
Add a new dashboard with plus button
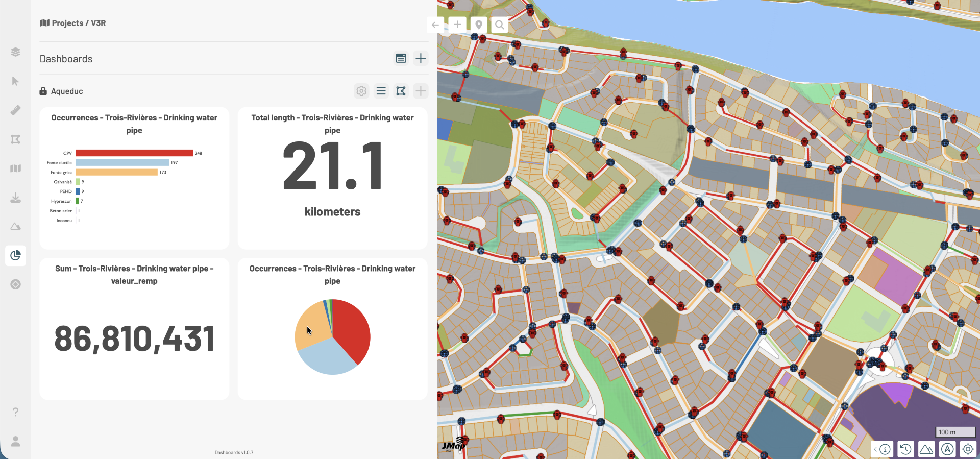pyautogui.click(x=421, y=58)
